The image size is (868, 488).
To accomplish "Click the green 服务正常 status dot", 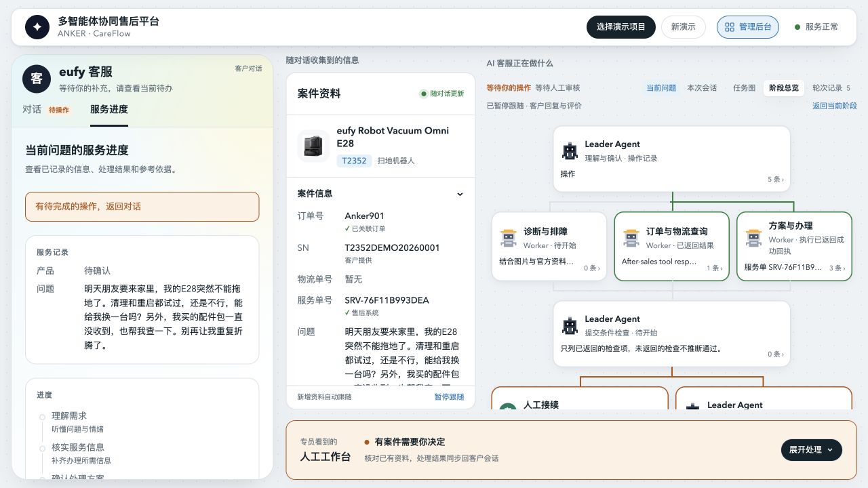I will pyautogui.click(x=797, y=27).
